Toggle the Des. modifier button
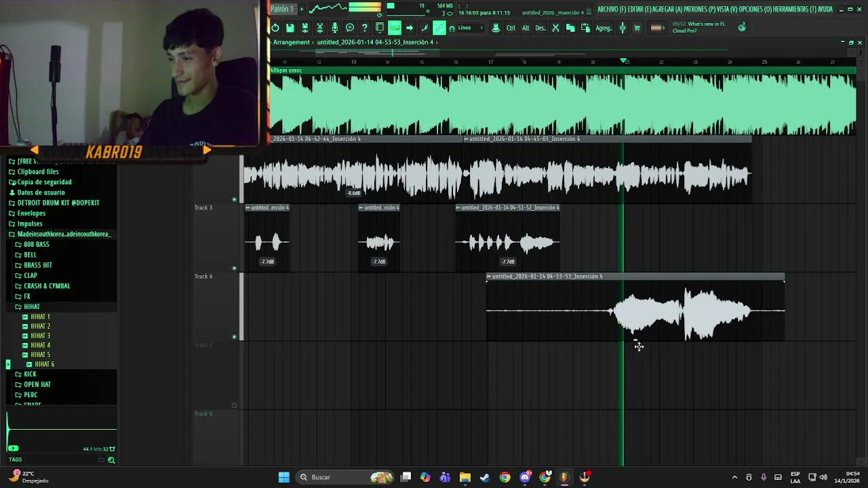868x488 pixels. (x=540, y=28)
